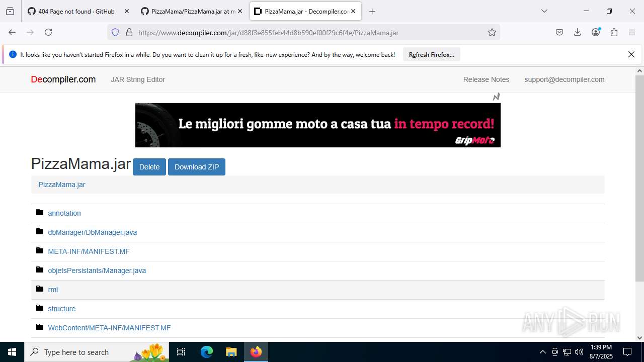Click the GripMoto tire advertisement banner

point(318,125)
